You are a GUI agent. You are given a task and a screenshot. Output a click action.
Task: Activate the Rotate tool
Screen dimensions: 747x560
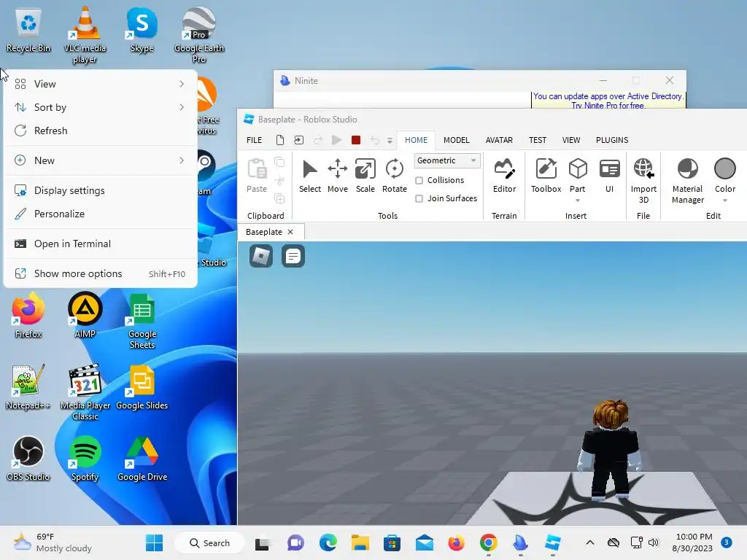[395, 176]
